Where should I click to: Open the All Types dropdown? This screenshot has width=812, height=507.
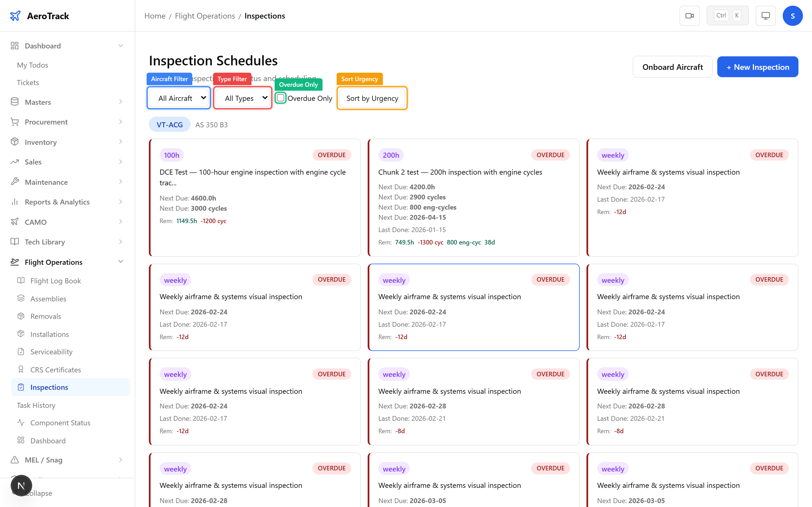(242, 97)
